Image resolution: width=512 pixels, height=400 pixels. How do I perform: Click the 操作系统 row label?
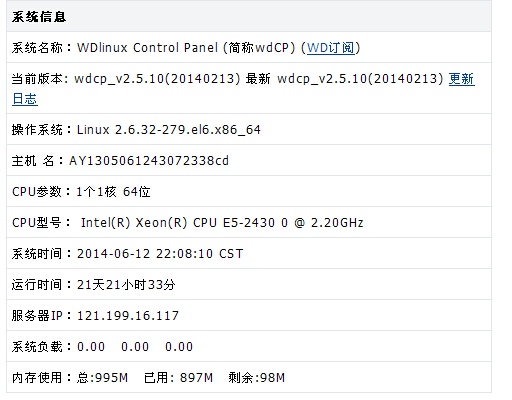(x=37, y=130)
